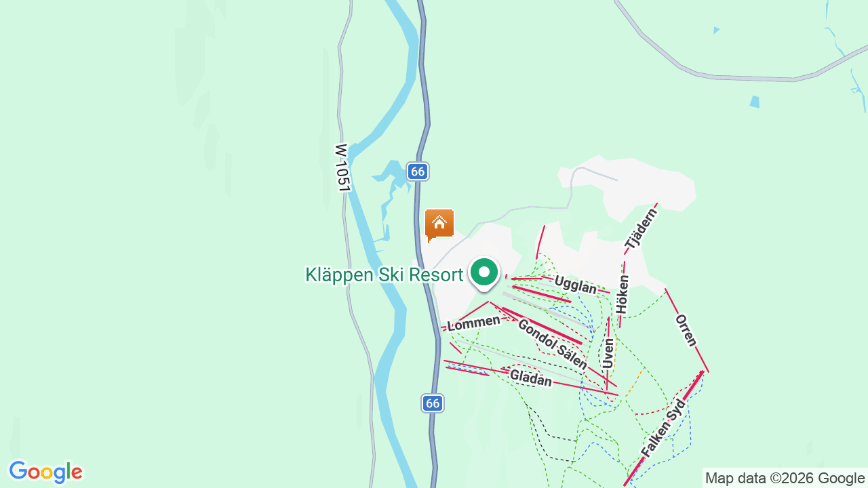Select the orange lodging house marker
Viewport: 868px width, 488px height.
click(x=439, y=226)
